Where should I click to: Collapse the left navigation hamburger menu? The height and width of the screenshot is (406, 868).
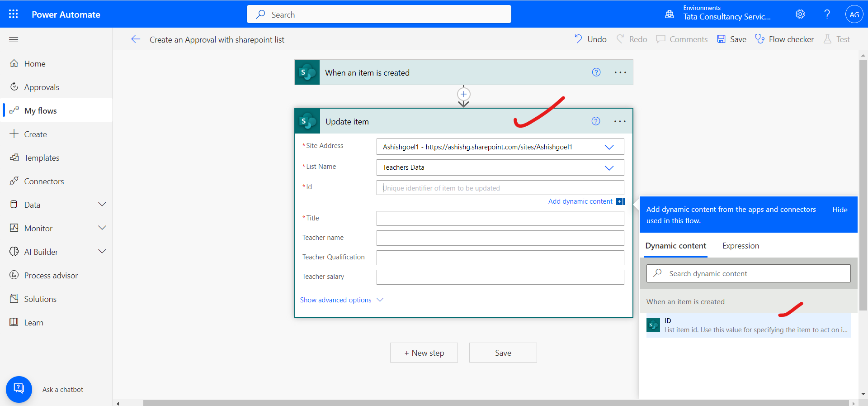pos(14,40)
